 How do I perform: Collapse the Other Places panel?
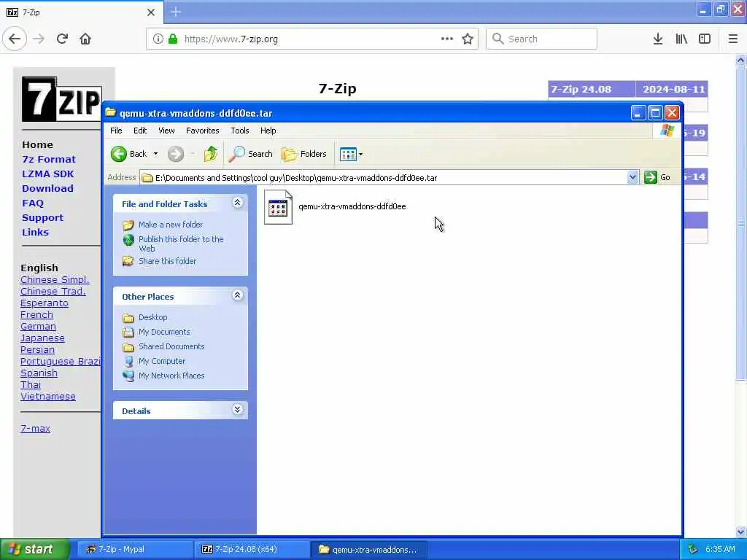[x=237, y=296]
